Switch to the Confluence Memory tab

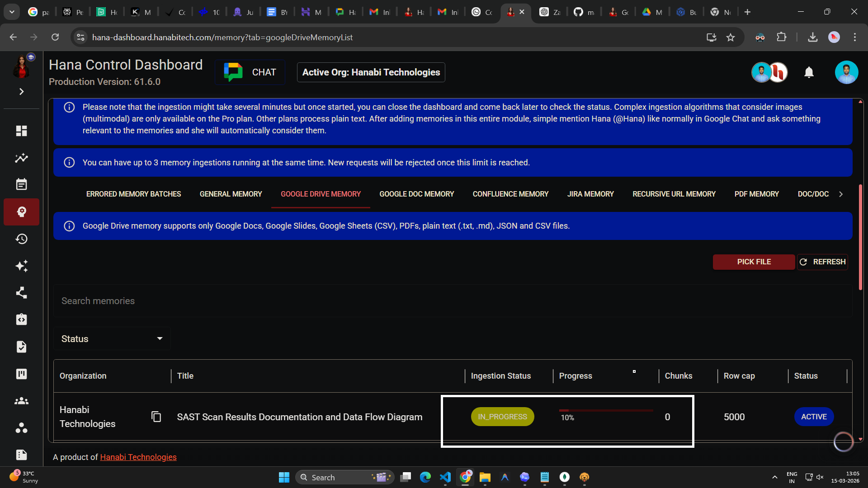pyautogui.click(x=510, y=194)
